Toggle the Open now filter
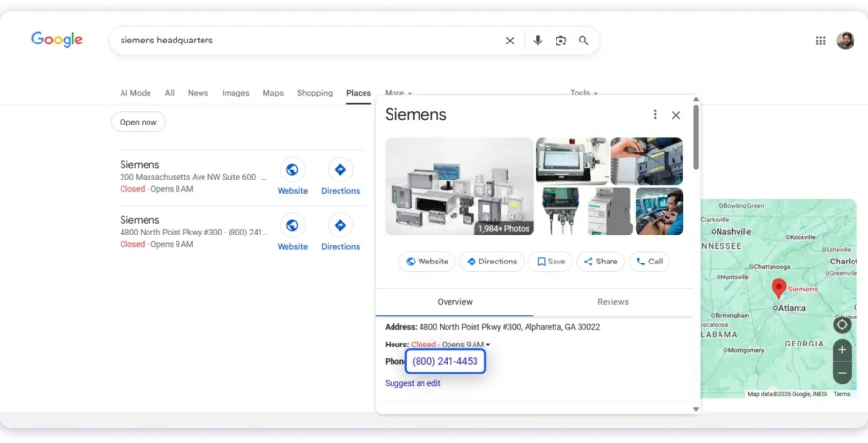This screenshot has height=443, width=868. coord(138,122)
